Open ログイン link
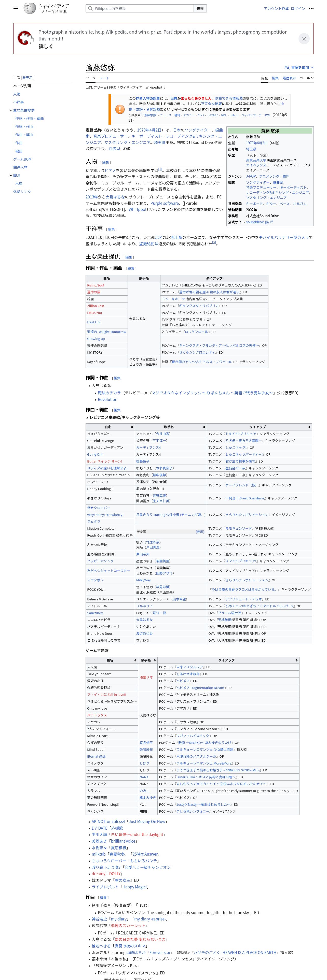The image size is (327, 980). pyautogui.click(x=298, y=8)
